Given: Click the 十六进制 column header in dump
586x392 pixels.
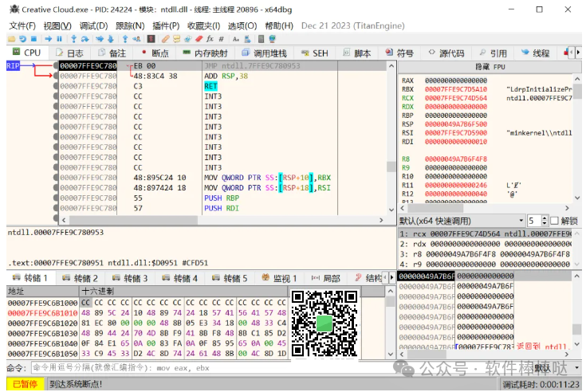Looking at the screenshot, I should point(183,291).
